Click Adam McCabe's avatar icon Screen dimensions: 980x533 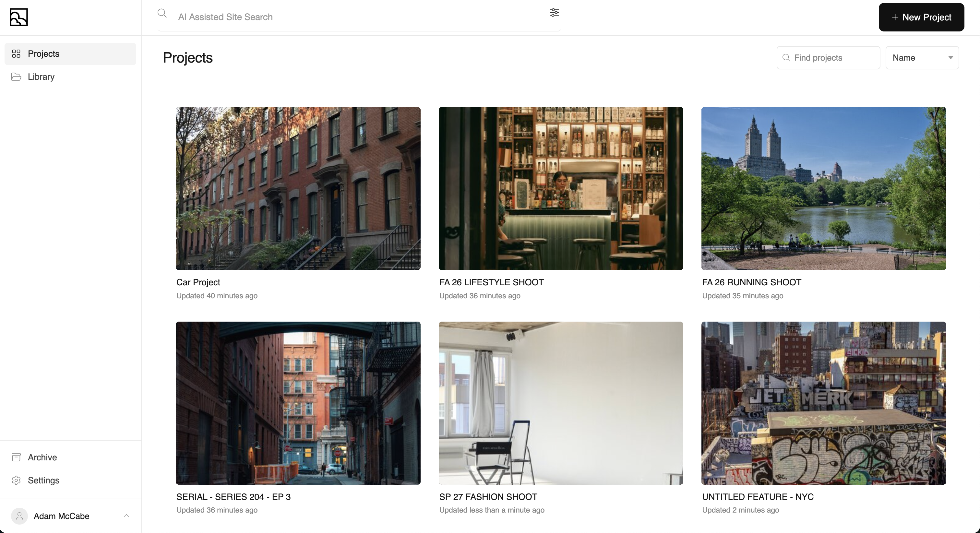[19, 516]
